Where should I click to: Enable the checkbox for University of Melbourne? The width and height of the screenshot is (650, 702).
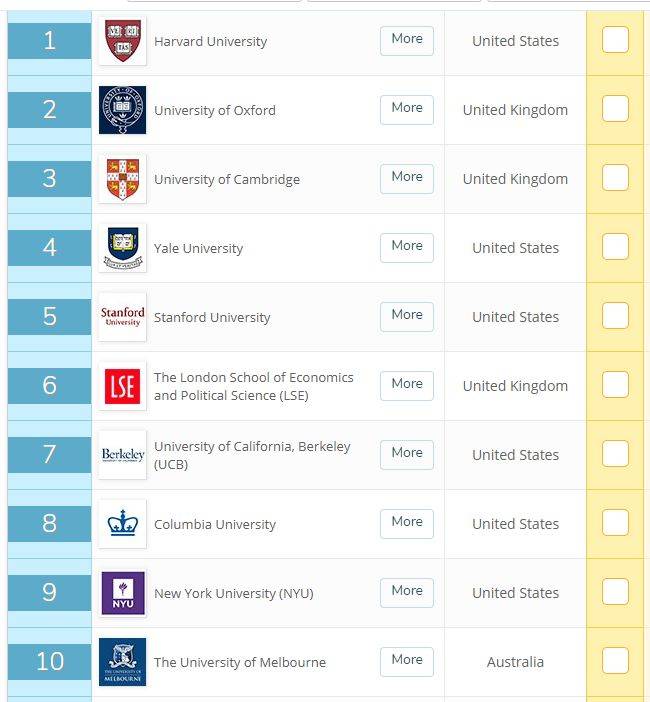pyautogui.click(x=615, y=660)
